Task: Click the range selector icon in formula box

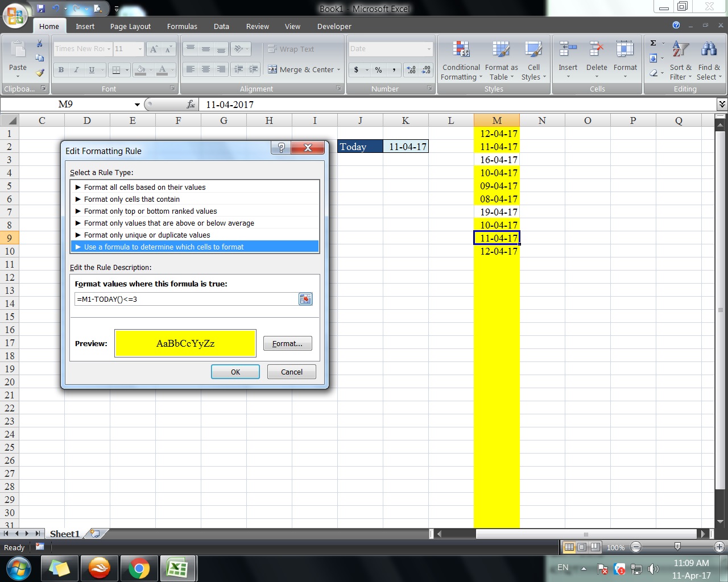Action: (305, 299)
